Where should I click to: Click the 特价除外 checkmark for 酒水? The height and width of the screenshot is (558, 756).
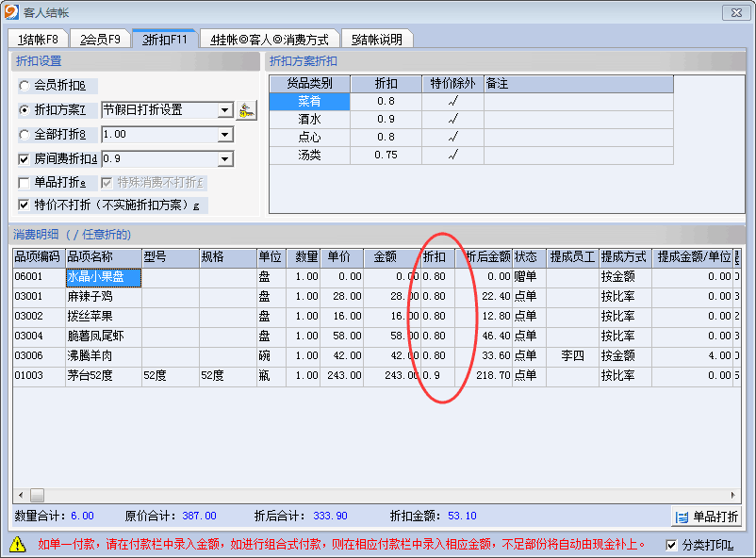pyautogui.click(x=452, y=119)
